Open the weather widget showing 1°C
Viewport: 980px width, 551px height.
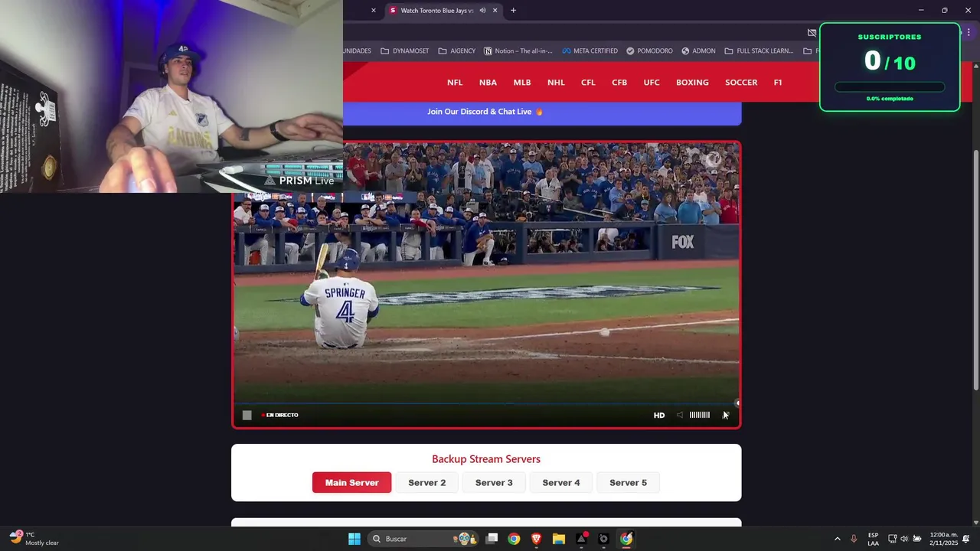(x=34, y=539)
